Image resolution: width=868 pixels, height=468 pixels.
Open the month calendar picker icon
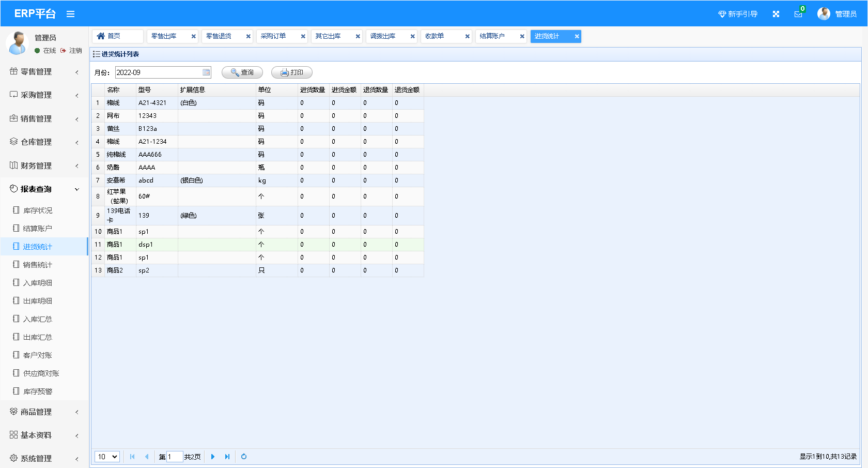tap(206, 72)
